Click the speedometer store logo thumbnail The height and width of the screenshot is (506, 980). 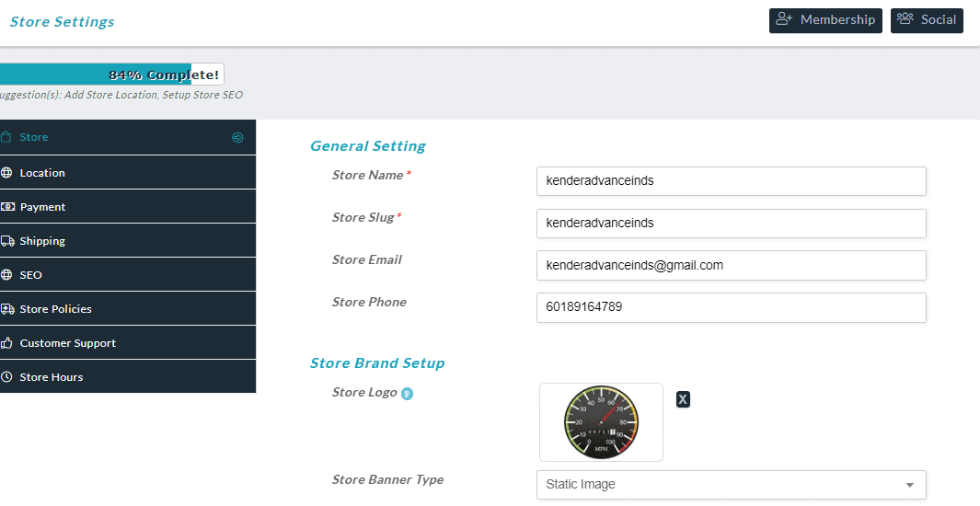(601, 422)
